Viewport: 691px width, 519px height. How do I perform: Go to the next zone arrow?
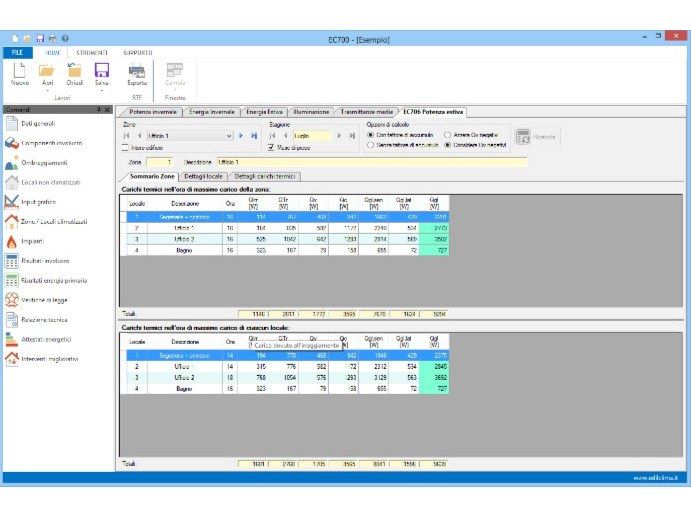click(241, 136)
